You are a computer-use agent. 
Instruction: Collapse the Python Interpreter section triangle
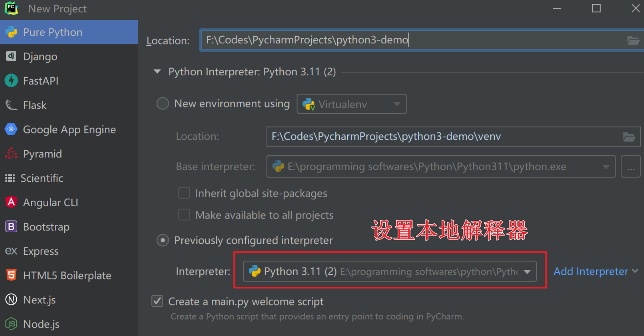[x=157, y=72]
